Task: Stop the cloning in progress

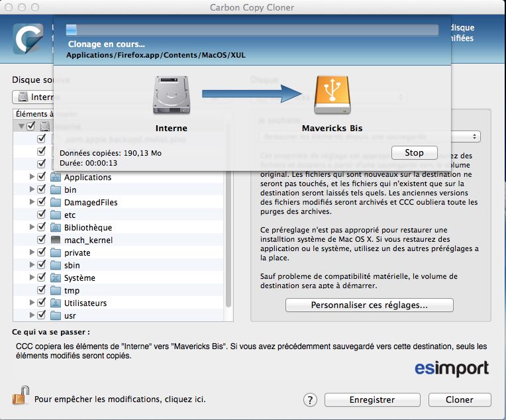Action: pyautogui.click(x=415, y=153)
